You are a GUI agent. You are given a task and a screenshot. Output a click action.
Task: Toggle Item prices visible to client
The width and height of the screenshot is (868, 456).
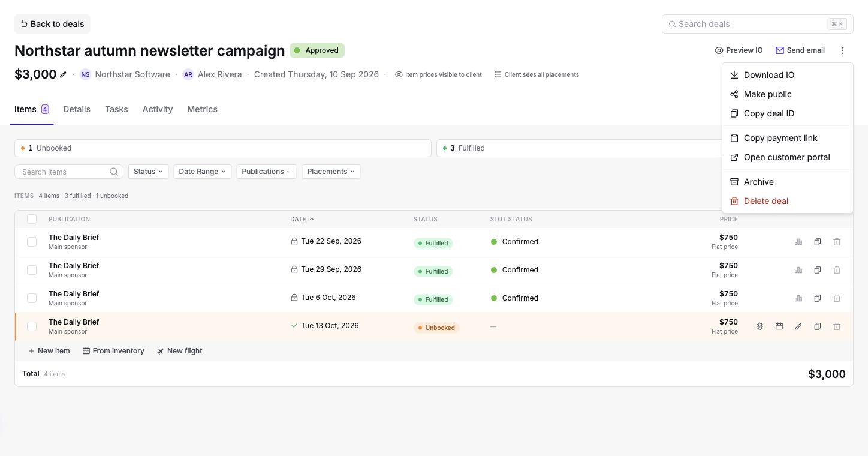click(438, 75)
